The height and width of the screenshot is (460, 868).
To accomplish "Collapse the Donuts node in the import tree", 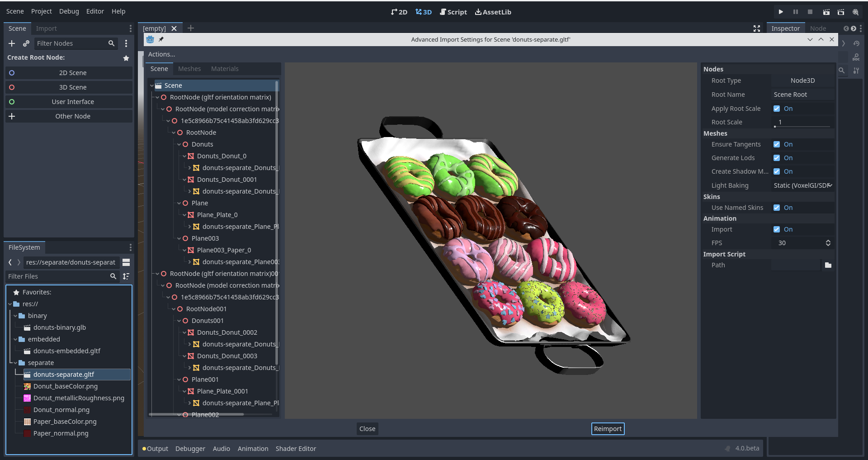I will pyautogui.click(x=179, y=144).
